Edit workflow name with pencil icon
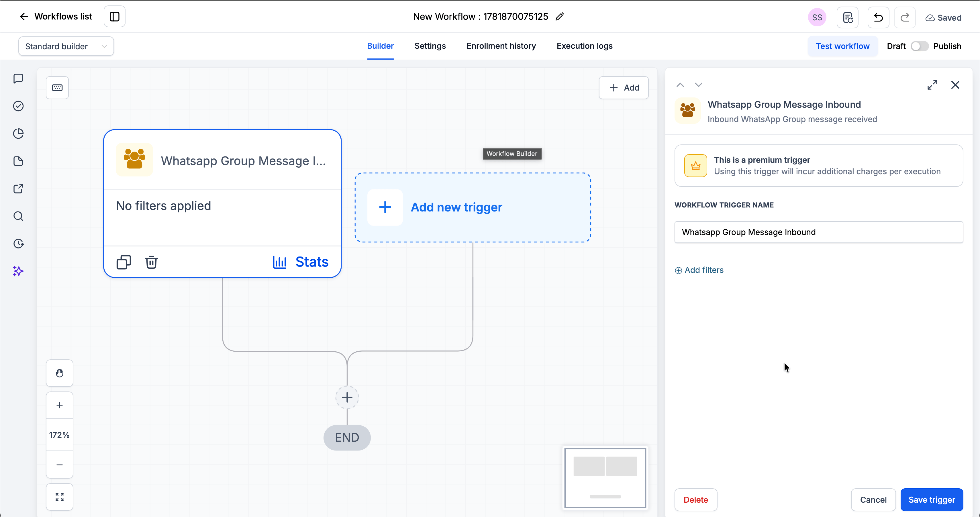The height and width of the screenshot is (517, 980). [559, 16]
